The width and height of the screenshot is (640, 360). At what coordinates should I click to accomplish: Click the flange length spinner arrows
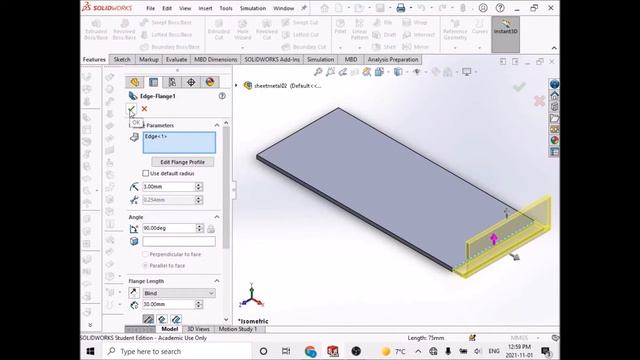coord(199,304)
